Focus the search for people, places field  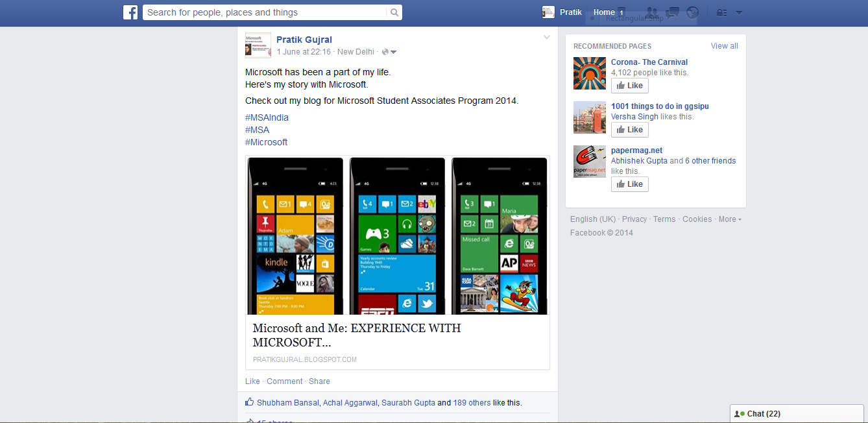pyautogui.click(x=265, y=12)
